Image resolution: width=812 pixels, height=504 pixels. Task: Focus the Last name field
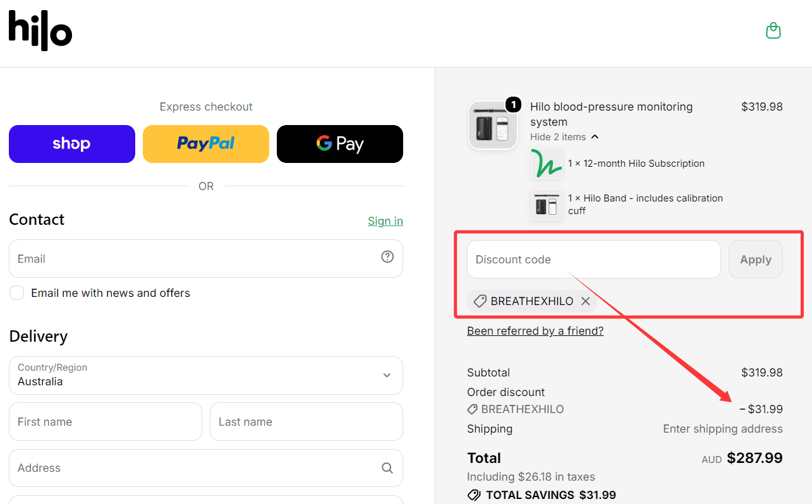pyautogui.click(x=306, y=422)
